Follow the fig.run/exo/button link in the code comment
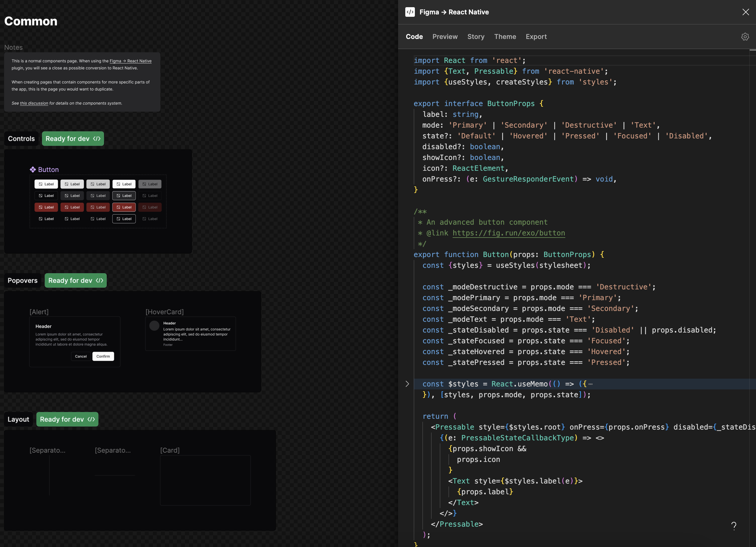This screenshot has width=756, height=547. pos(508,233)
